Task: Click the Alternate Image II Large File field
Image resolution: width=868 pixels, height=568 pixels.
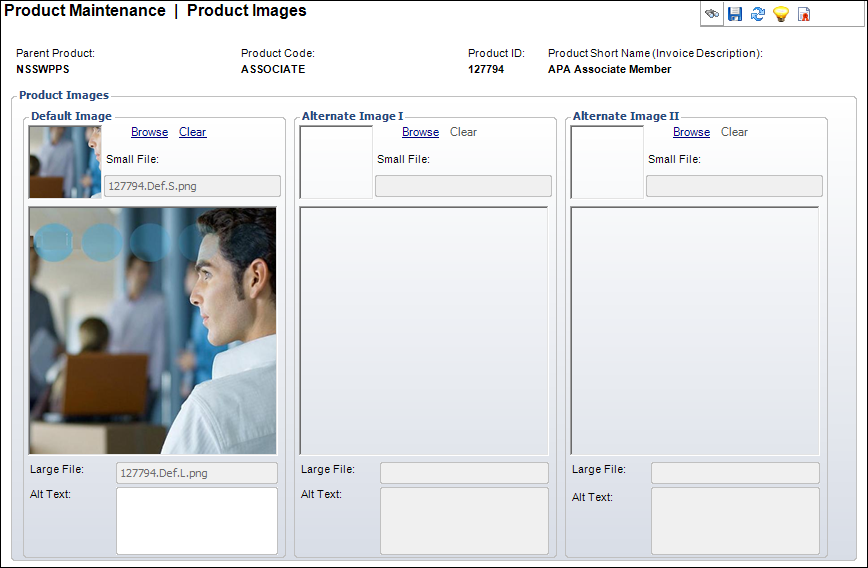Action: pyautogui.click(x=736, y=473)
